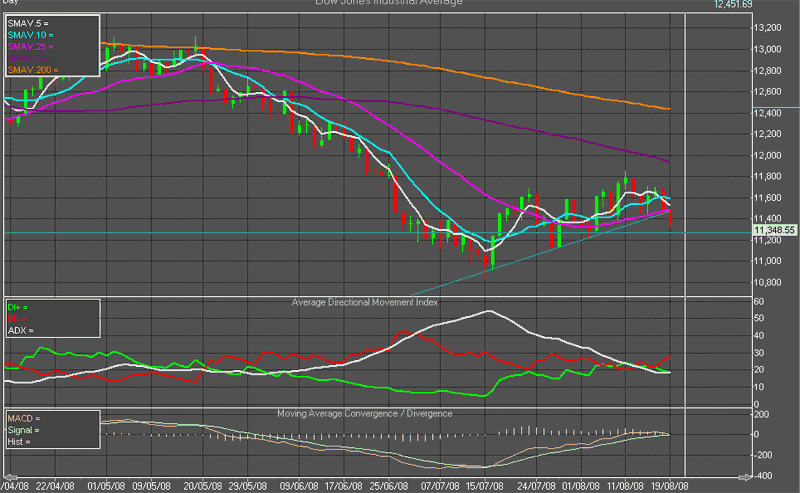Click the left scroll arrow on the date axis
This screenshot has height=493, width=800.
(x=9, y=477)
